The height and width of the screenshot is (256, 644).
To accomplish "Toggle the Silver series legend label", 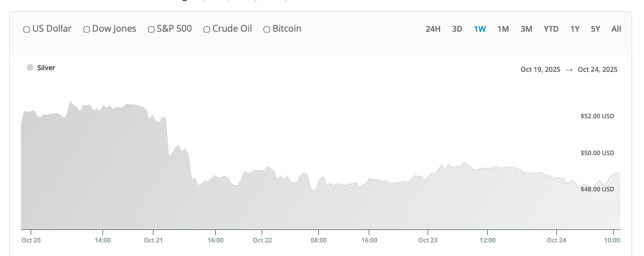I will click(46, 67).
